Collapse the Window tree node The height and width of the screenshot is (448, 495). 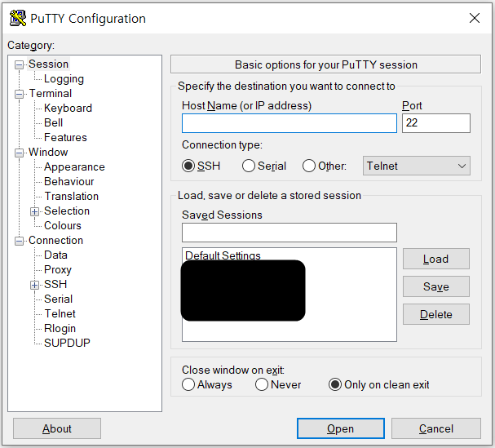click(20, 153)
